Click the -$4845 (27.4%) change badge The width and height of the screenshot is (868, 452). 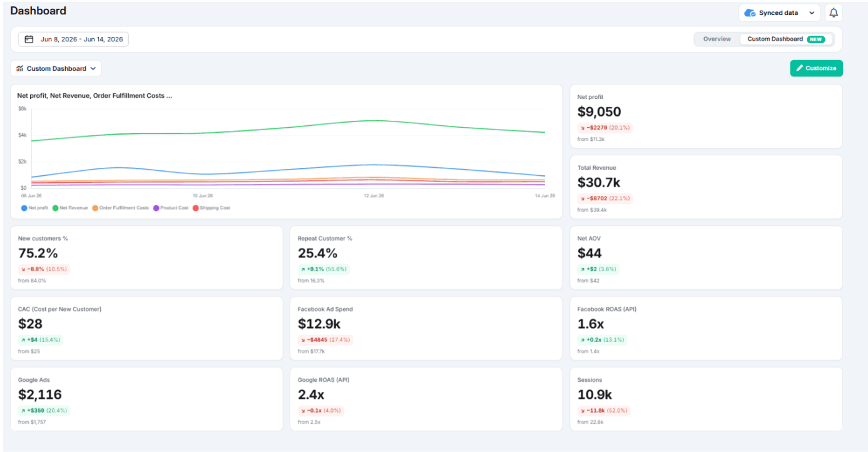[x=325, y=340]
